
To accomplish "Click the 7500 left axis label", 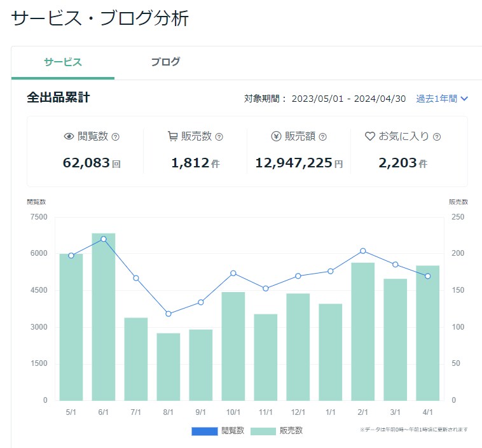I will coord(39,217).
